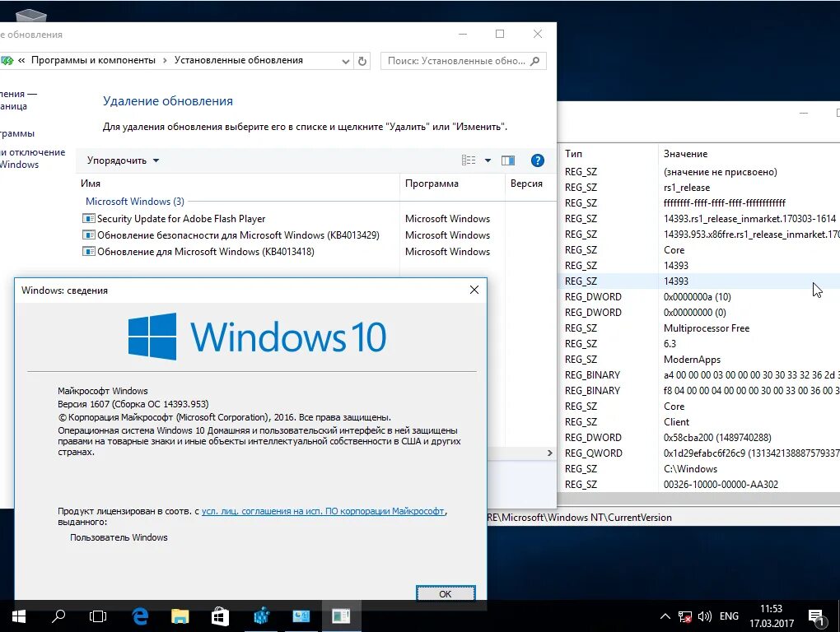Image resolution: width=840 pixels, height=632 pixels.
Task: Click the view mode icon in the toolbar
Action: coord(469,160)
